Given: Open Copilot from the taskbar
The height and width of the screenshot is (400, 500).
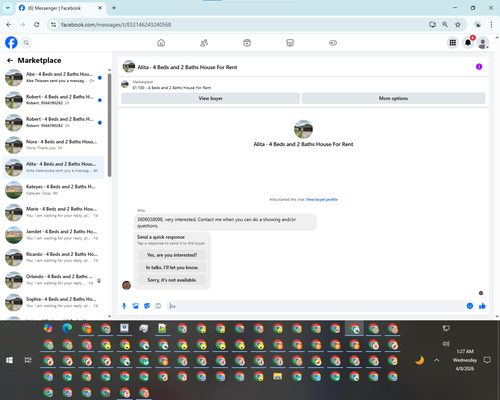Looking at the screenshot, I should pos(48,328).
